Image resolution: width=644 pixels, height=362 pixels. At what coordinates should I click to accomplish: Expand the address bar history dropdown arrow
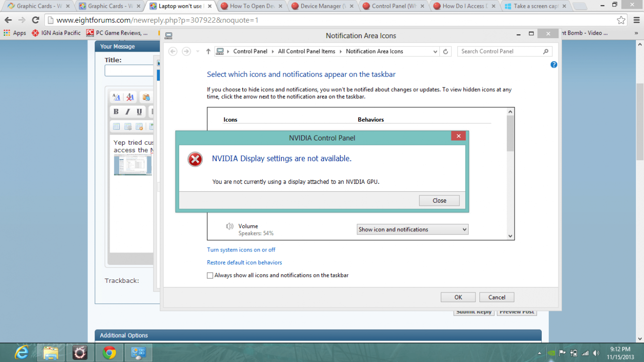tap(435, 51)
